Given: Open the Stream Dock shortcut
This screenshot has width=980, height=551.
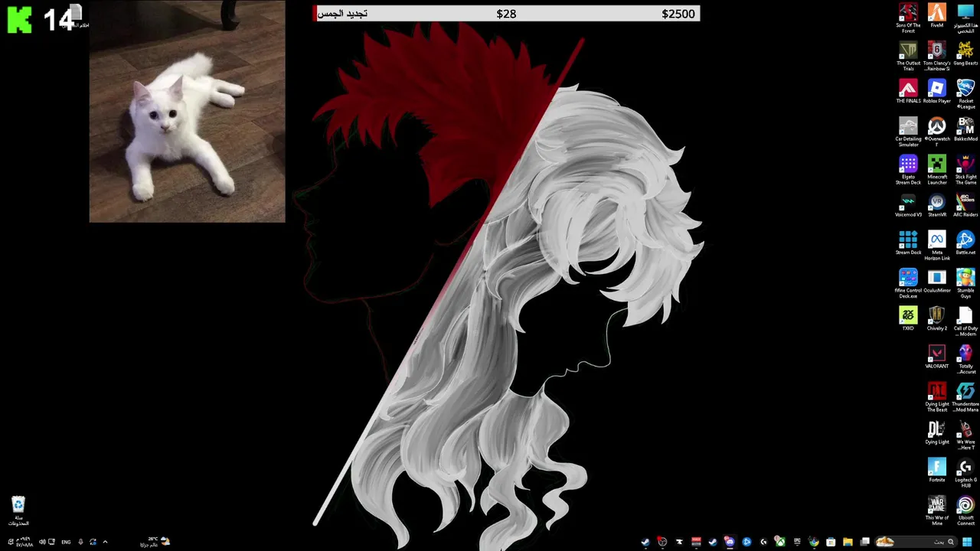Looking at the screenshot, I should (908, 243).
